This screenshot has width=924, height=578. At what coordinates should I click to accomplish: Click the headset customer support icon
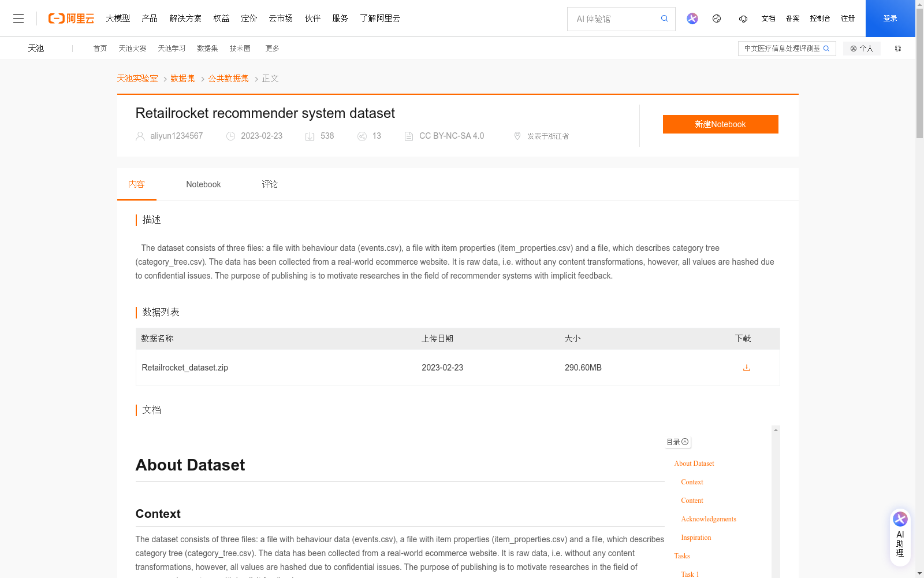743,18
